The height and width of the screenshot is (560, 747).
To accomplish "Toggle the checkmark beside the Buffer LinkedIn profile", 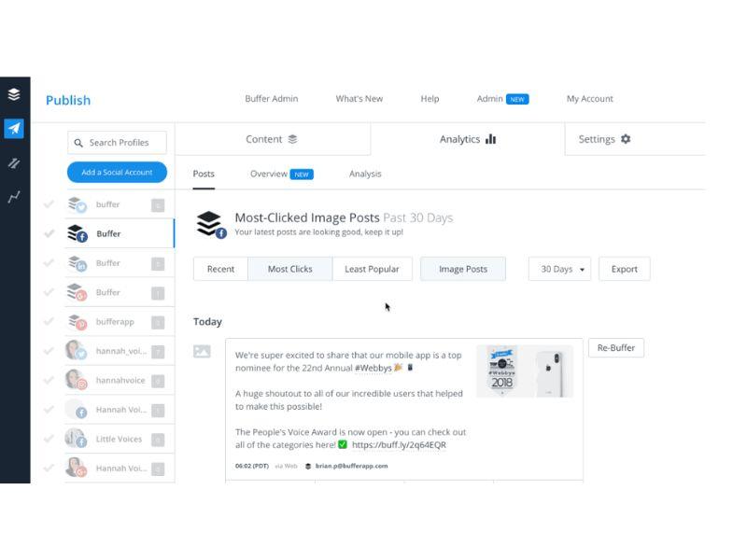I will [x=49, y=263].
